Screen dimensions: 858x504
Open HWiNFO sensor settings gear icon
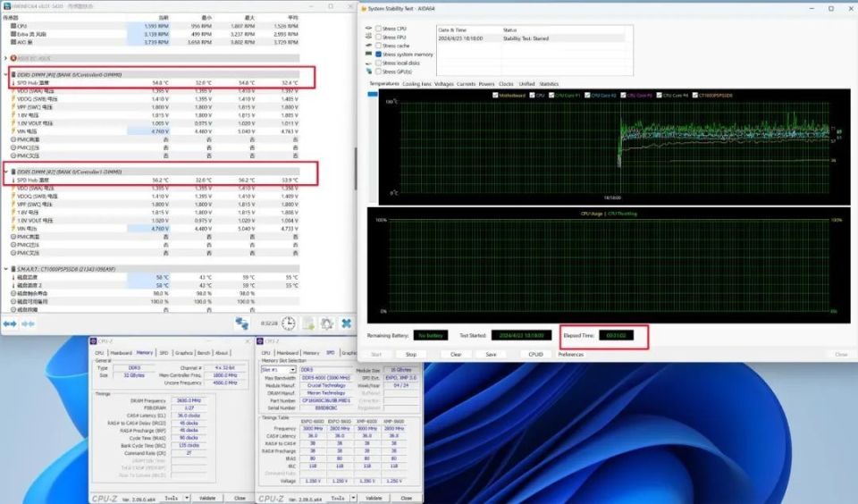click(x=327, y=323)
